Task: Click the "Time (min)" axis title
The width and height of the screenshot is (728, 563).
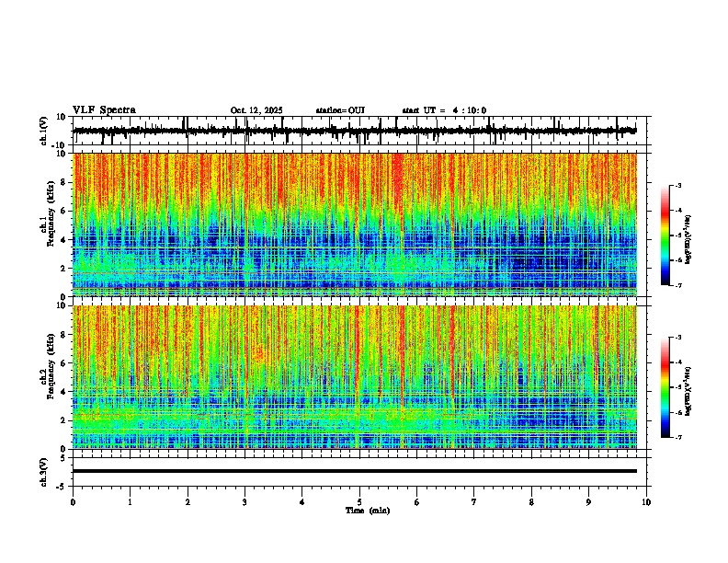Action: 368,511
